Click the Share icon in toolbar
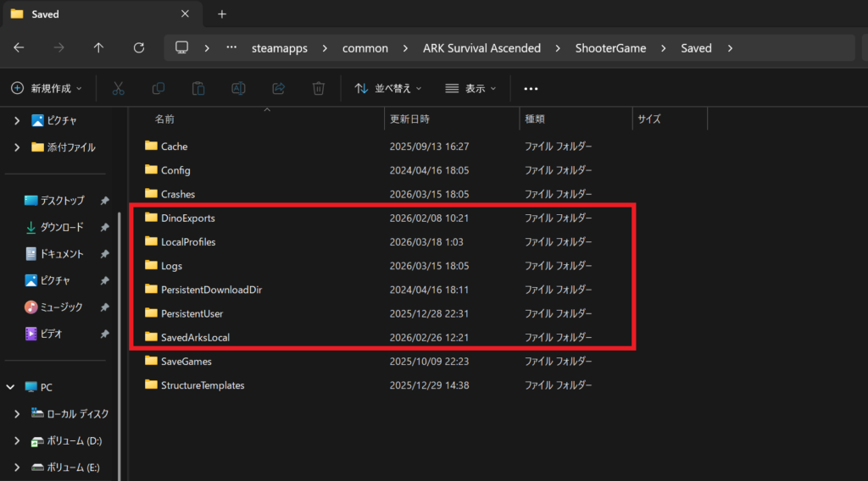The width and height of the screenshot is (868, 481). (x=278, y=88)
